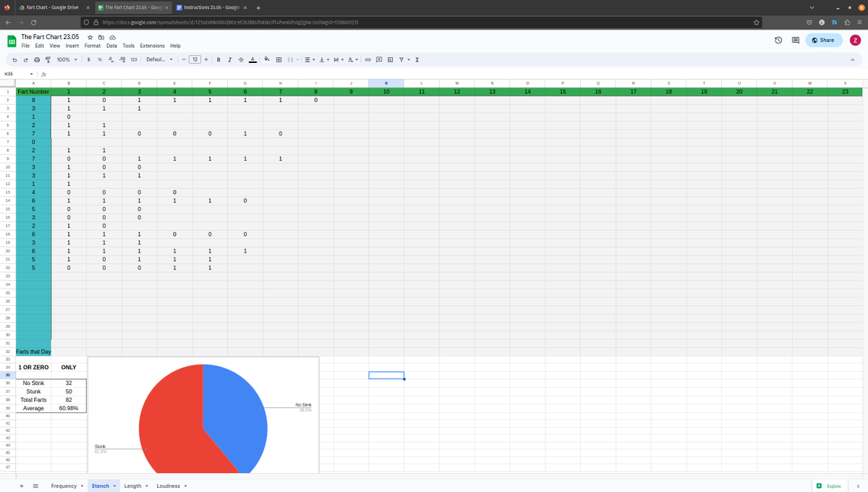The image size is (868, 492).
Task: Create a filter with the funnel icon
Action: [401, 59]
